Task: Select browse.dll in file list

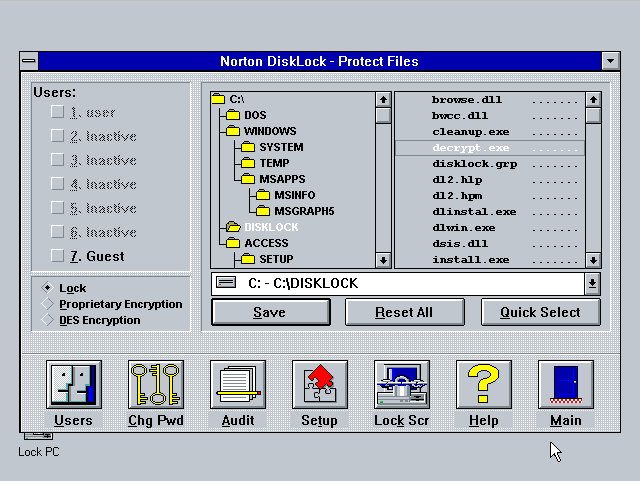Action: [x=490, y=100]
